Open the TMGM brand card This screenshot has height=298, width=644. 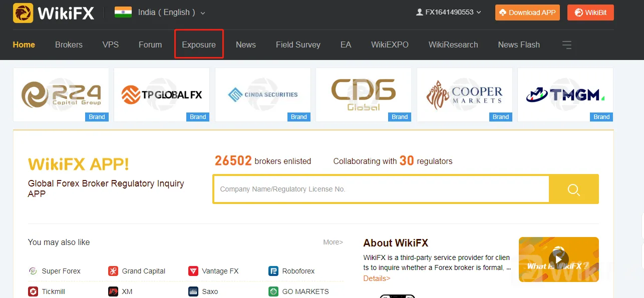coord(565,94)
